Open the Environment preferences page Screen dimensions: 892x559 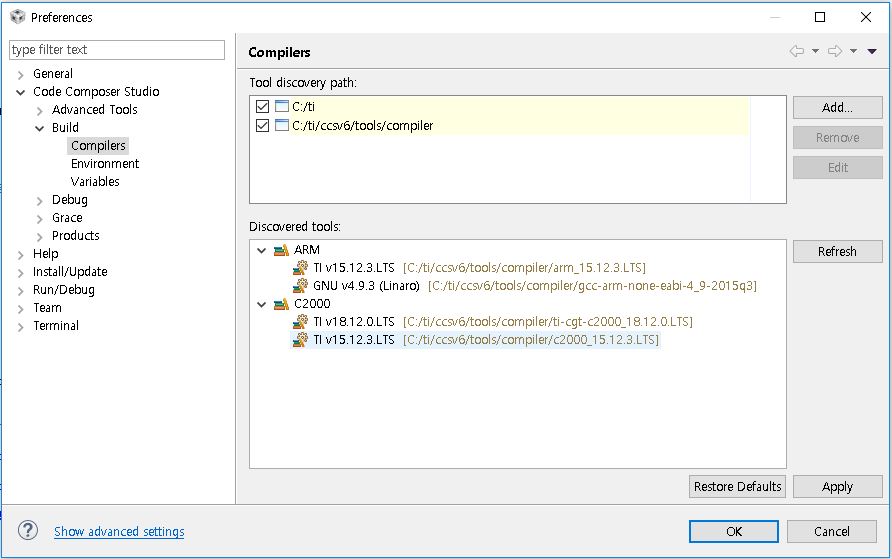pyautogui.click(x=105, y=164)
